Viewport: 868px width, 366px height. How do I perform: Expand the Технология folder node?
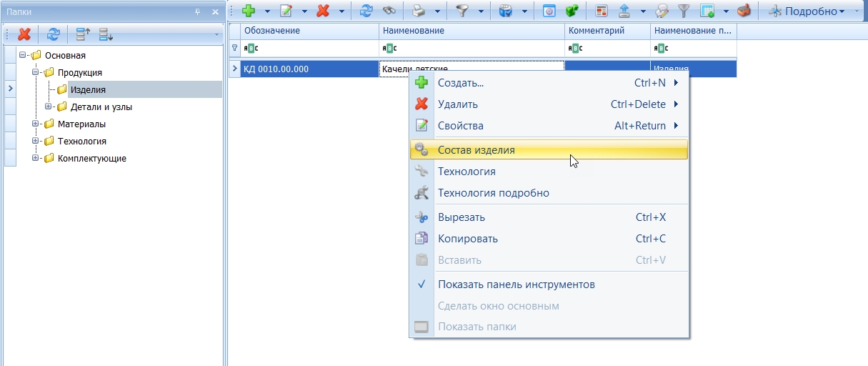(x=36, y=141)
